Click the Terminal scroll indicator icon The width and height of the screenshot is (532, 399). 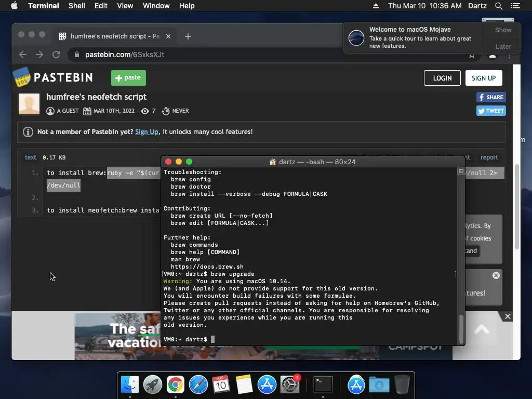(461, 171)
